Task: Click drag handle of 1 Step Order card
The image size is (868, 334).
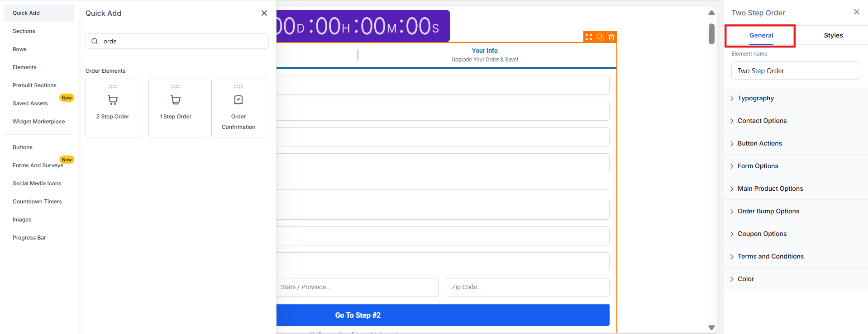Action: [176, 86]
